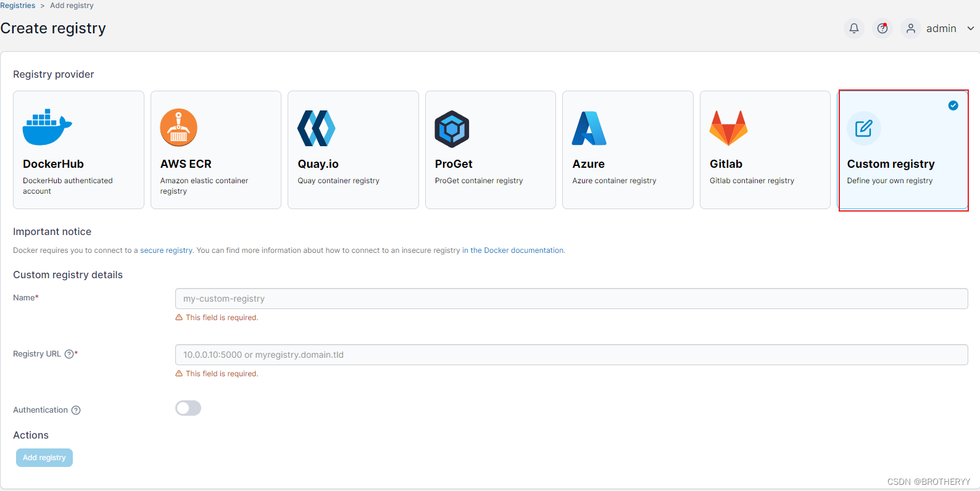980x491 pixels.
Task: Click the Important notice heading
Action: pyautogui.click(x=52, y=232)
